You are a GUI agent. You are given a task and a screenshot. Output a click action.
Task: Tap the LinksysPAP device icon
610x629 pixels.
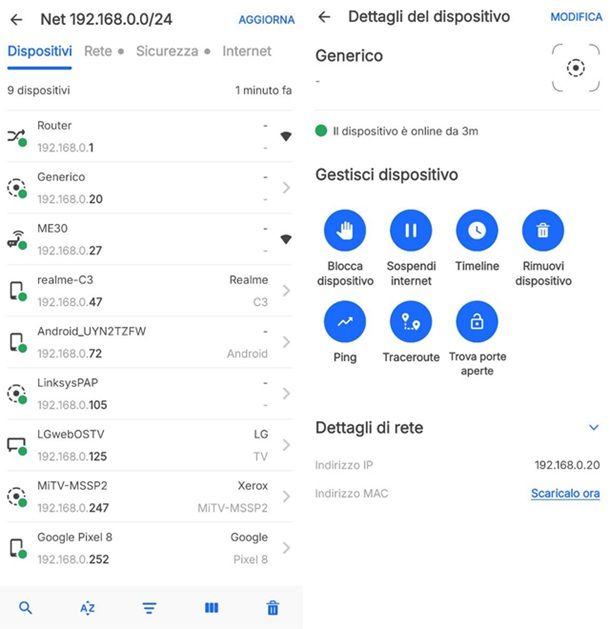pos(17,394)
